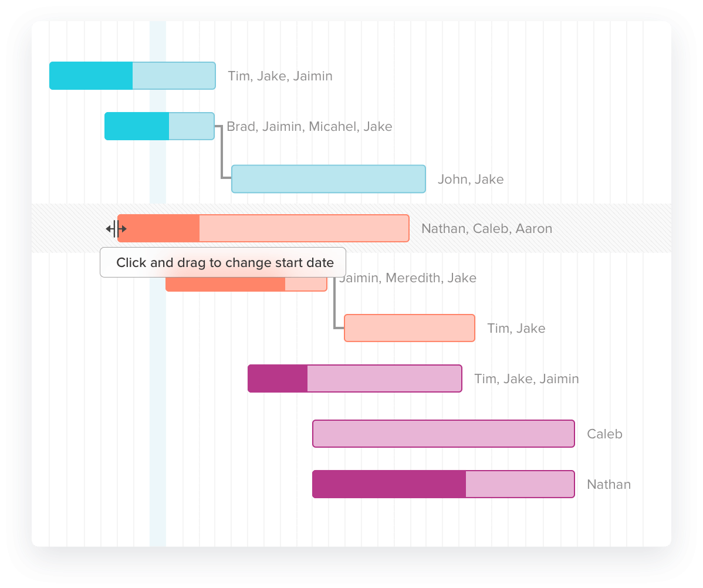Viewport: 703px width, 588px height.
Task: Select the light orange 'Tim, Jake' task bar
Action: click(x=409, y=328)
